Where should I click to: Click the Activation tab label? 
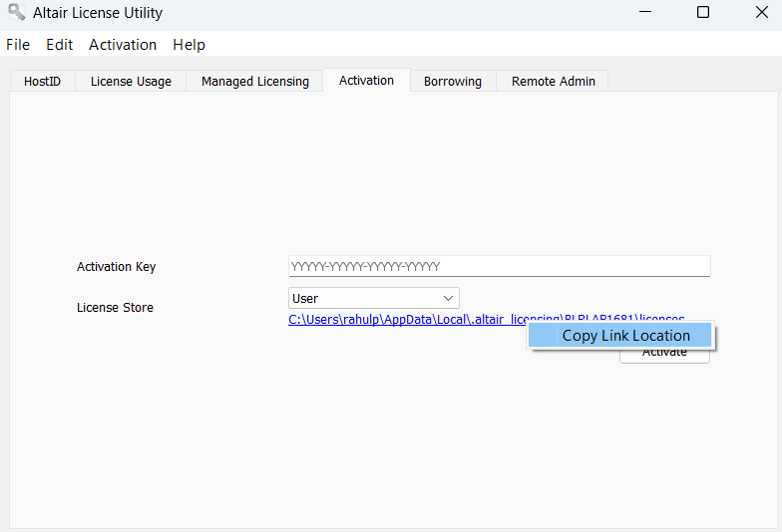click(366, 81)
